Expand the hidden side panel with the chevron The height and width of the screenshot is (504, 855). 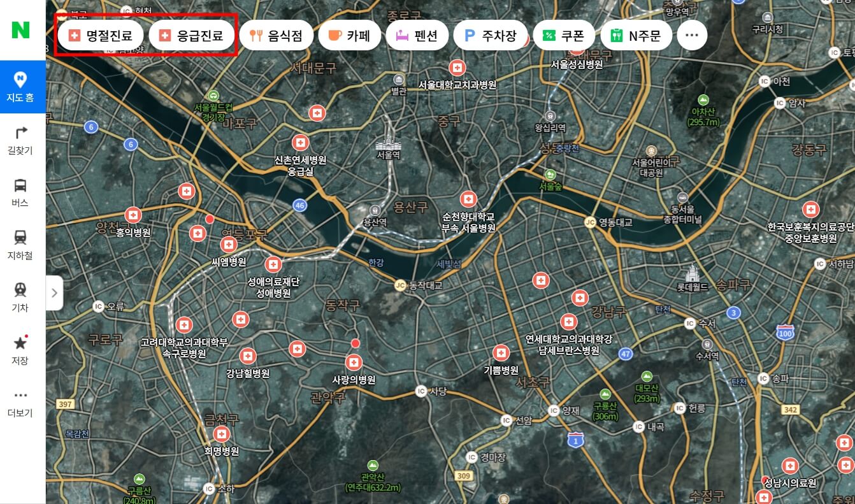click(x=54, y=292)
